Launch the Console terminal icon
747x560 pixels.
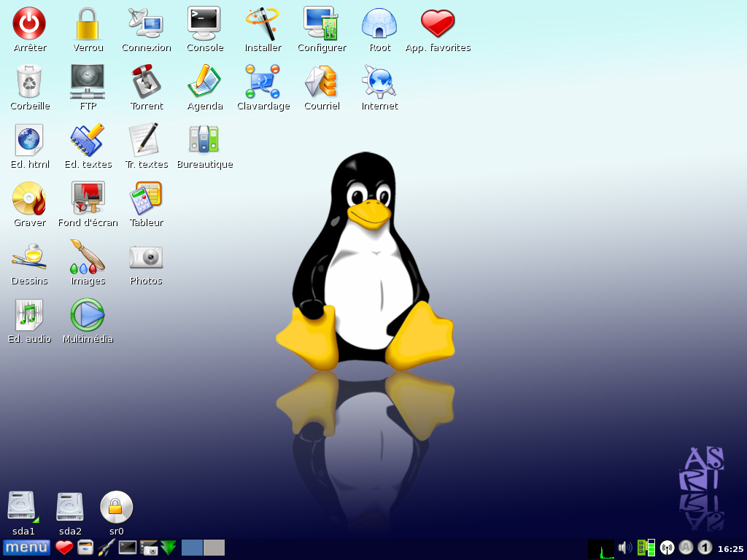pyautogui.click(x=204, y=23)
